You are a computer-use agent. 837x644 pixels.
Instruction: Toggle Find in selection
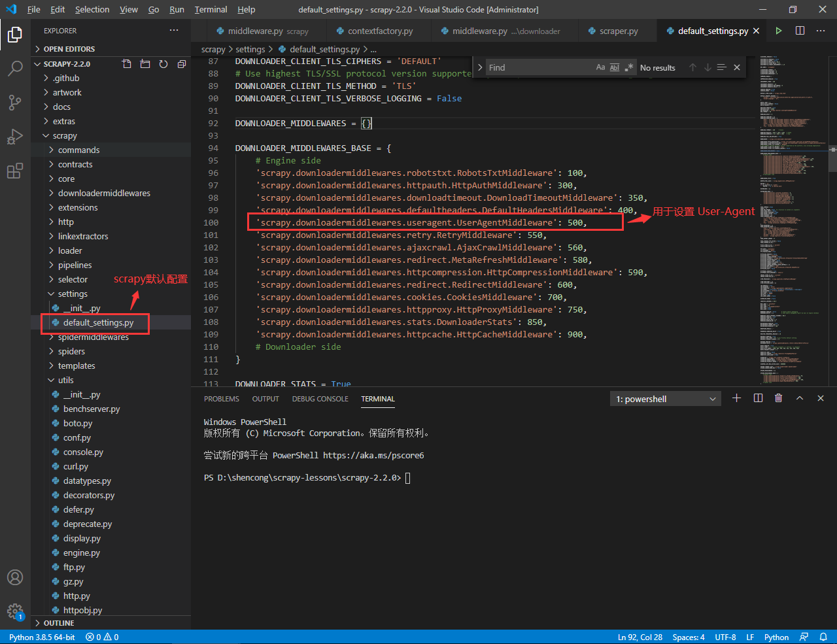pyautogui.click(x=722, y=67)
